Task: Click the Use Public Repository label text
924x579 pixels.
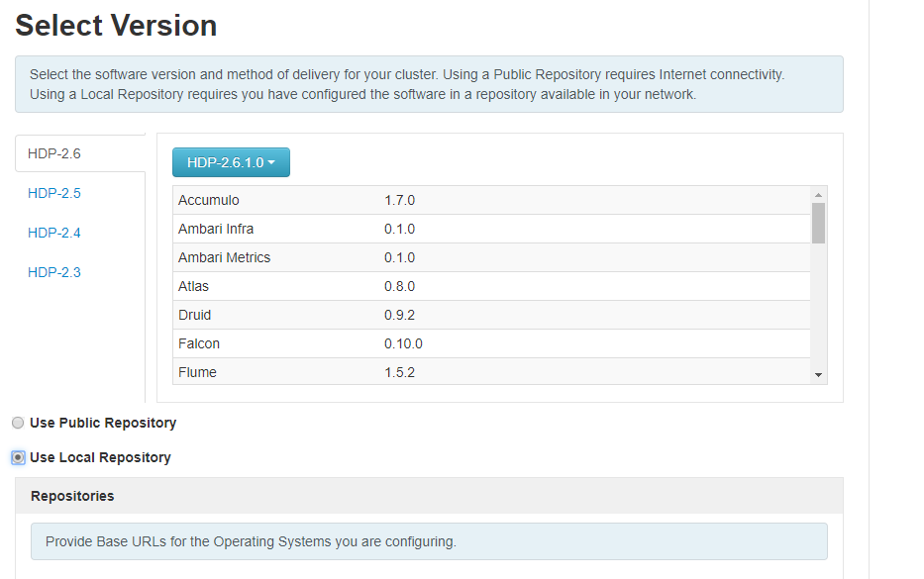Action: 103,423
